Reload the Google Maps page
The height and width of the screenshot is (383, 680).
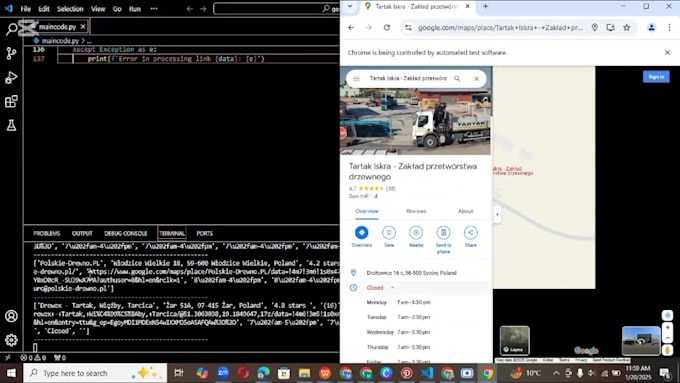point(386,28)
